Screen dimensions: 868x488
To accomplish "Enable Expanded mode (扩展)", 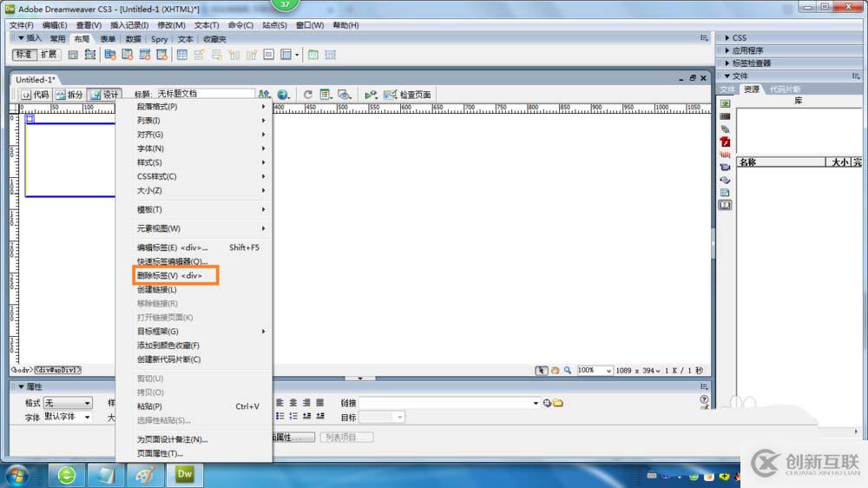I will click(x=49, y=55).
